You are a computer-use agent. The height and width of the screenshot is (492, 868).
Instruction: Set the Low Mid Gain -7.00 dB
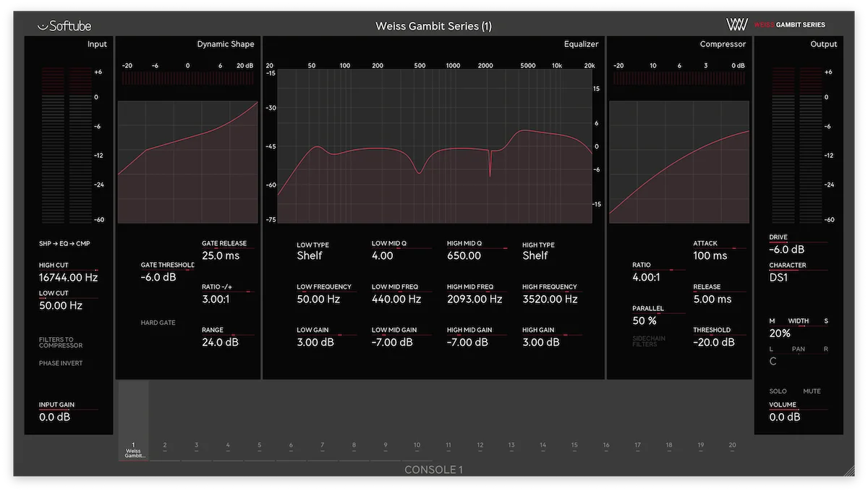pyautogui.click(x=401, y=337)
